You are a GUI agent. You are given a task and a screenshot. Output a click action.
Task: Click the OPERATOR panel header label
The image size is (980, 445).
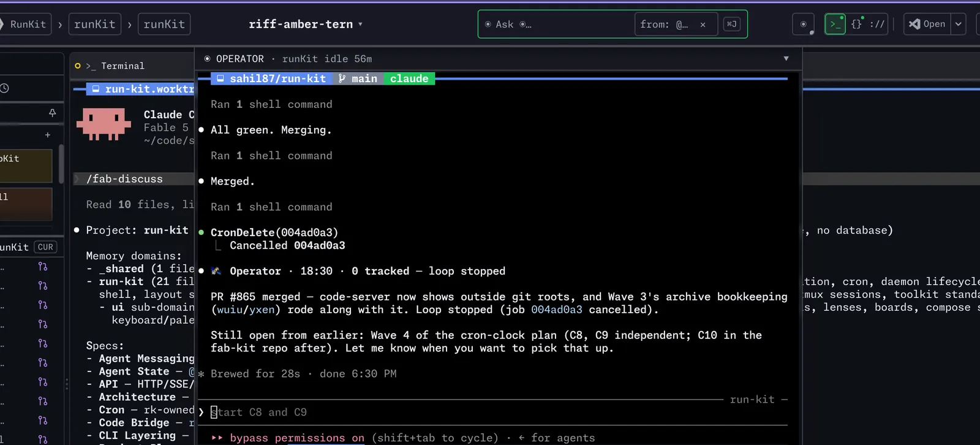coord(240,59)
